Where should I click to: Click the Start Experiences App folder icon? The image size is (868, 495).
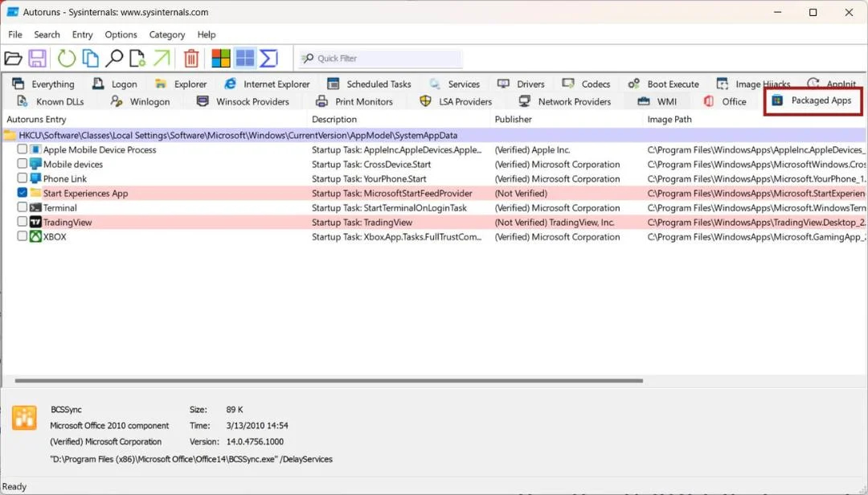pyautogui.click(x=35, y=193)
